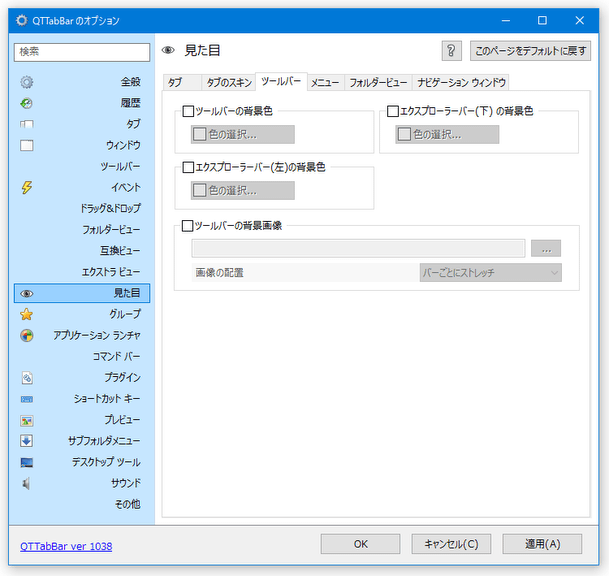The image size is (609, 576).
Task: Click the plugin icon beside プラグイン
Action: click(27, 378)
